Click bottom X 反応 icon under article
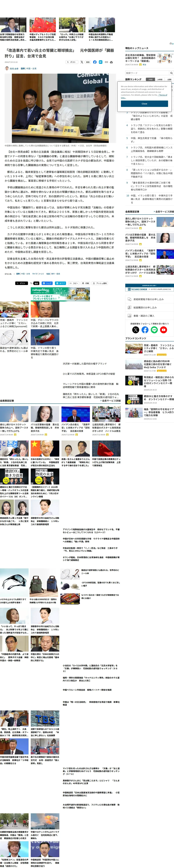Screen dimensions: 174x868 (35, 283)
